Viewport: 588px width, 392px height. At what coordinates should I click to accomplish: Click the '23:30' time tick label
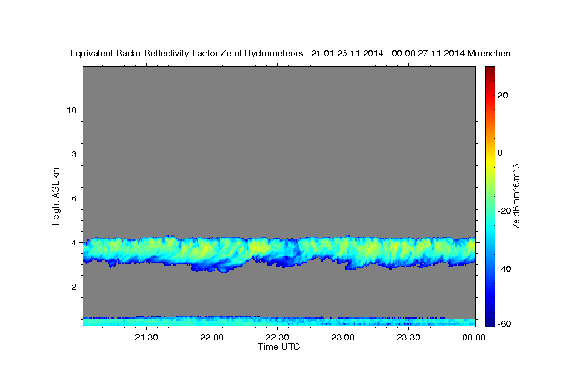point(408,337)
